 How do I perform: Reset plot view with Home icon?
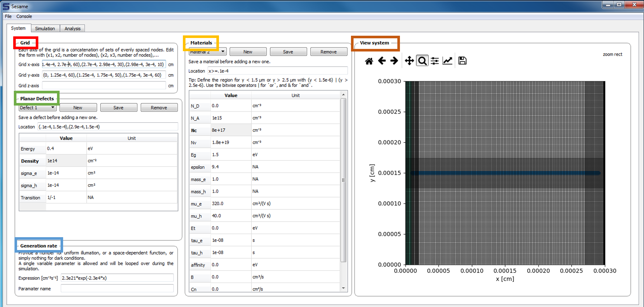369,61
